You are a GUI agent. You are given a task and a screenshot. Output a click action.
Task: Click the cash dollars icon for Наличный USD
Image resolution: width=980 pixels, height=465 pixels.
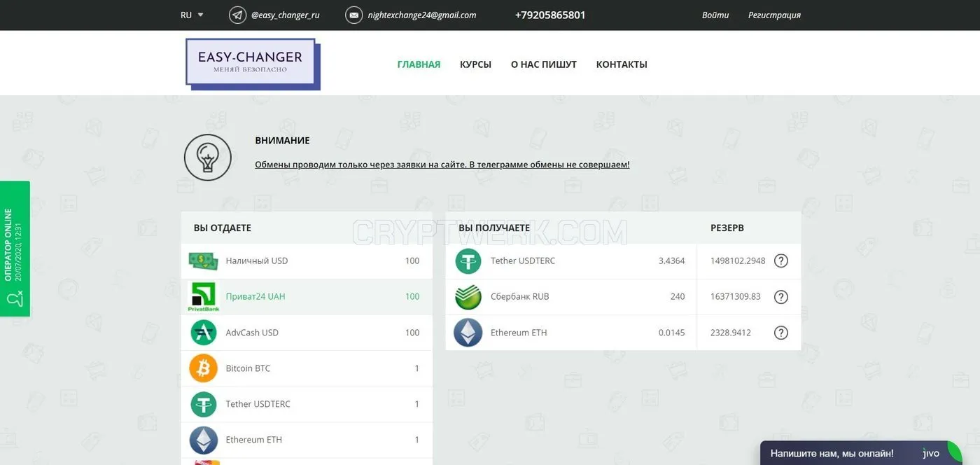pyautogui.click(x=204, y=261)
